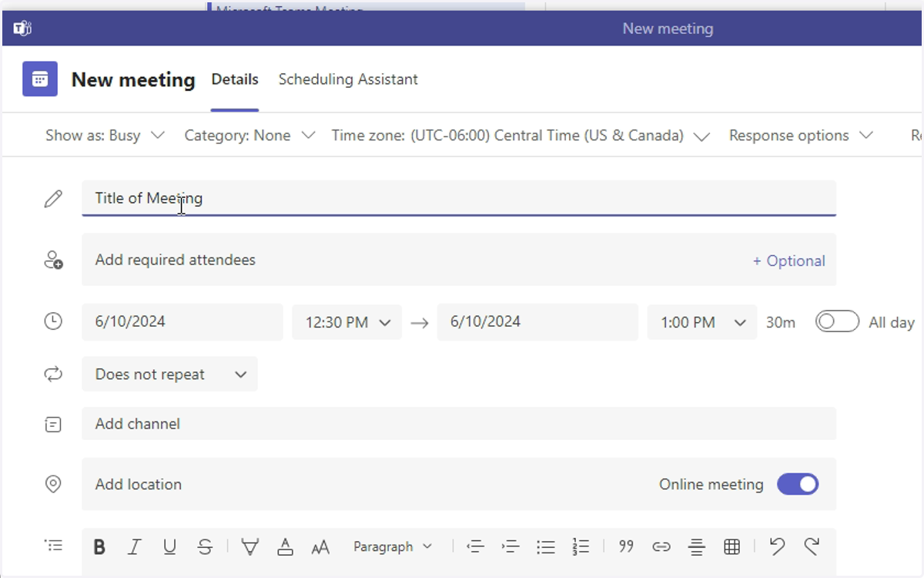Screen dimensions: 924x578
Task: Click the Add location field
Action: [459, 484]
